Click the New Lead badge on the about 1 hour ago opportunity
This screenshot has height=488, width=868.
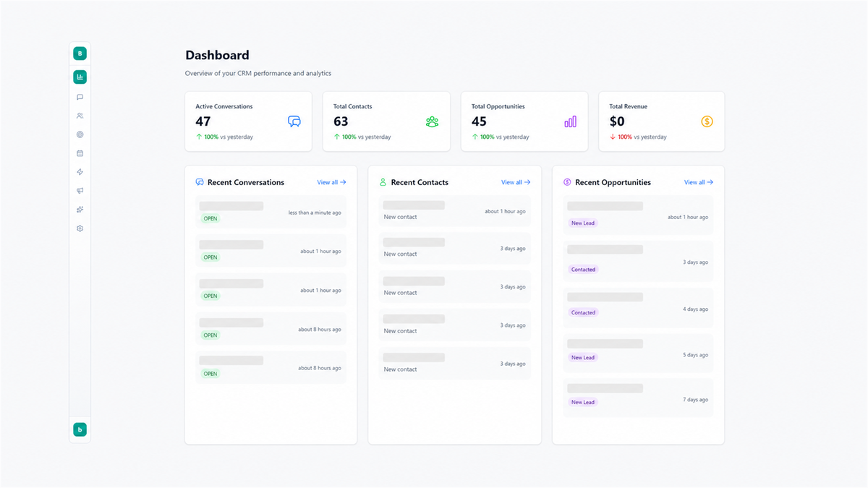[583, 223]
